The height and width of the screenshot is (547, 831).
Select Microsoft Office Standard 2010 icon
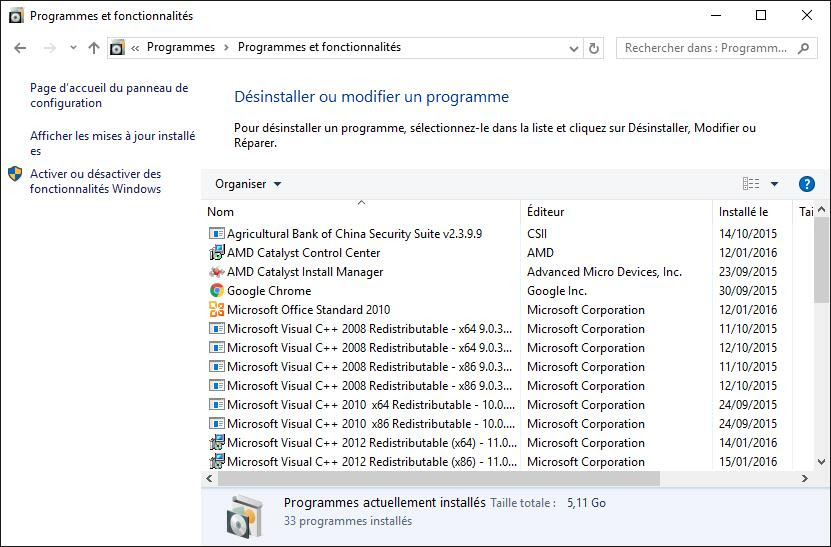216,310
